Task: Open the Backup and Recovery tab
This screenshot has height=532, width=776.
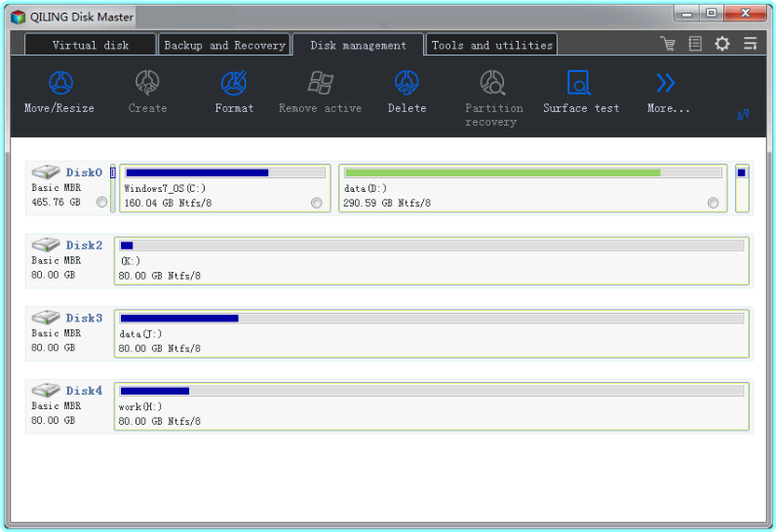Action: (x=224, y=45)
